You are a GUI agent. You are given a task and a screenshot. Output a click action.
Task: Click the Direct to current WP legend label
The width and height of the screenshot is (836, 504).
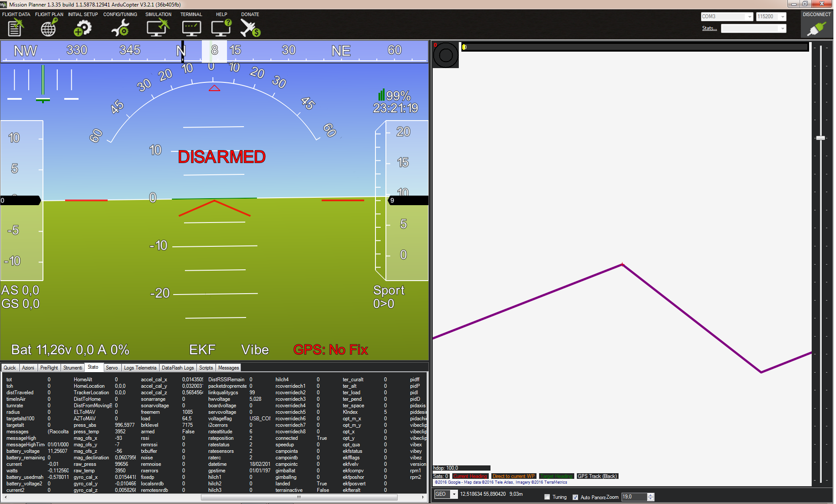click(x=514, y=476)
